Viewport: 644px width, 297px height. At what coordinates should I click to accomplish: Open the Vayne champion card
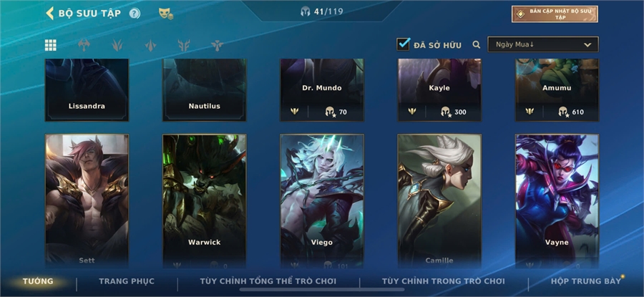[x=557, y=201]
